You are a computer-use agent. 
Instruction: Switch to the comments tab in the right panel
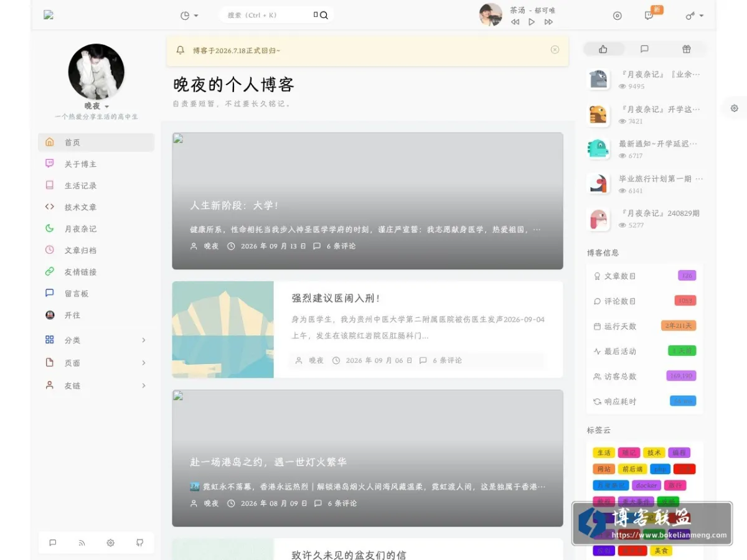tap(644, 49)
